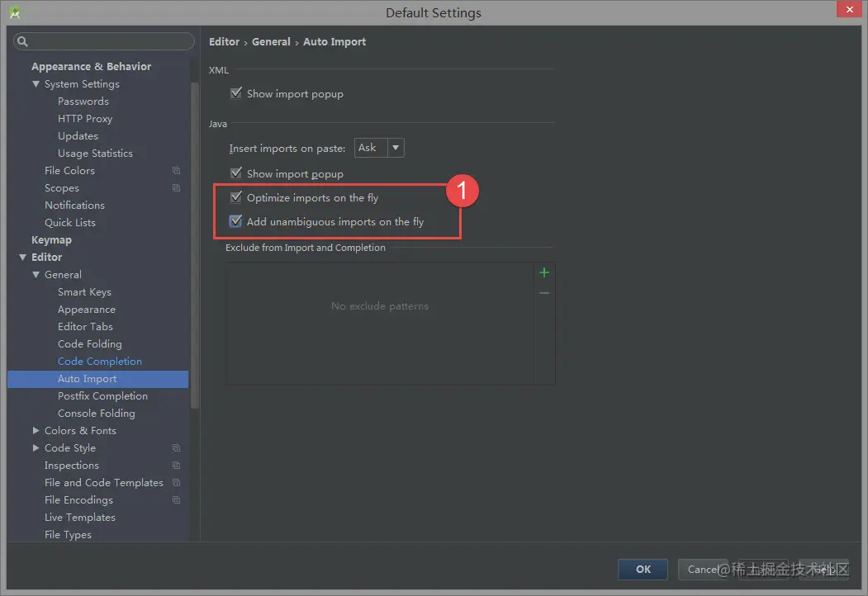The image size is (868, 596).
Task: Open Usage Statistics settings
Action: (x=95, y=154)
